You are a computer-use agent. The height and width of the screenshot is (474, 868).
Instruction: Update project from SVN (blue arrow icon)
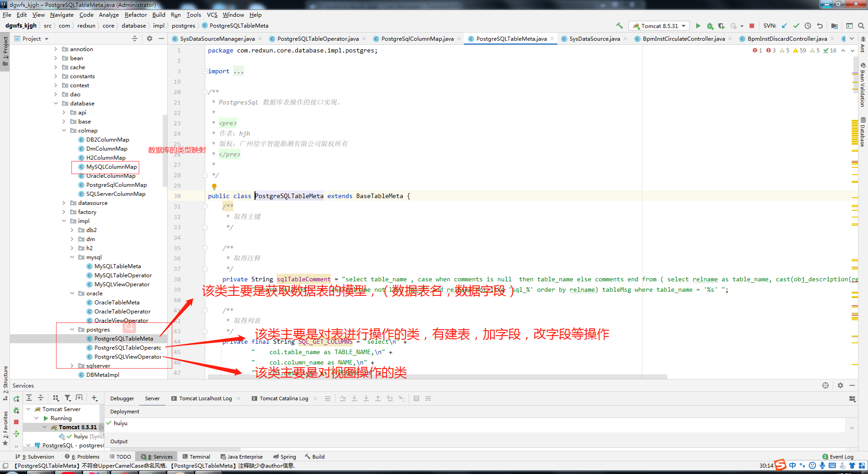[785, 26]
